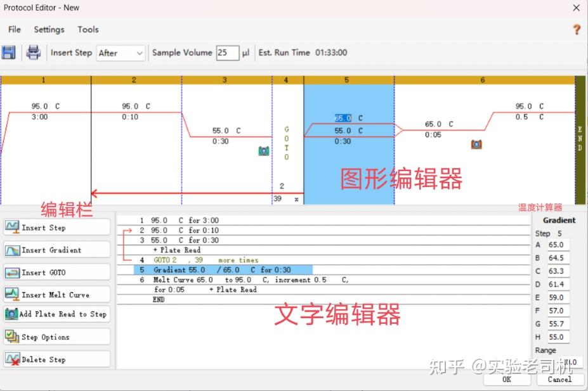Cancel the protocol editor
This screenshot has width=588, height=391.
(x=559, y=379)
